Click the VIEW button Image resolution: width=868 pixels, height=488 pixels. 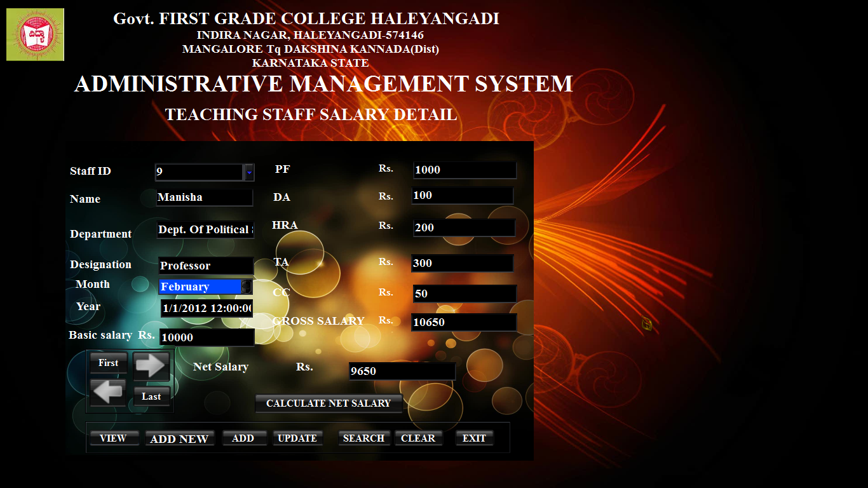(114, 437)
